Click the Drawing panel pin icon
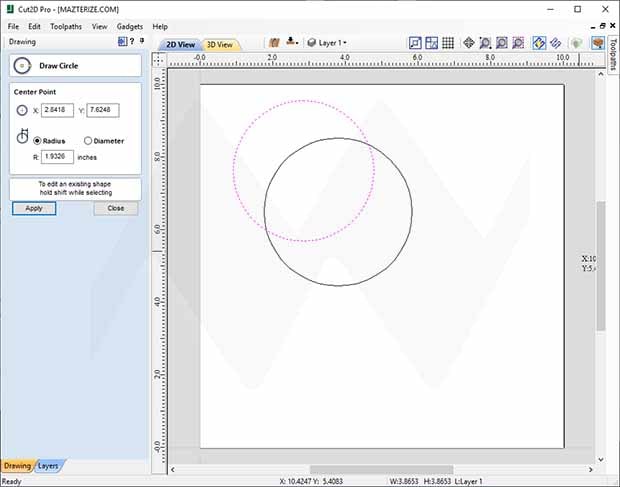Image resolution: width=620 pixels, height=487 pixels. click(142, 41)
